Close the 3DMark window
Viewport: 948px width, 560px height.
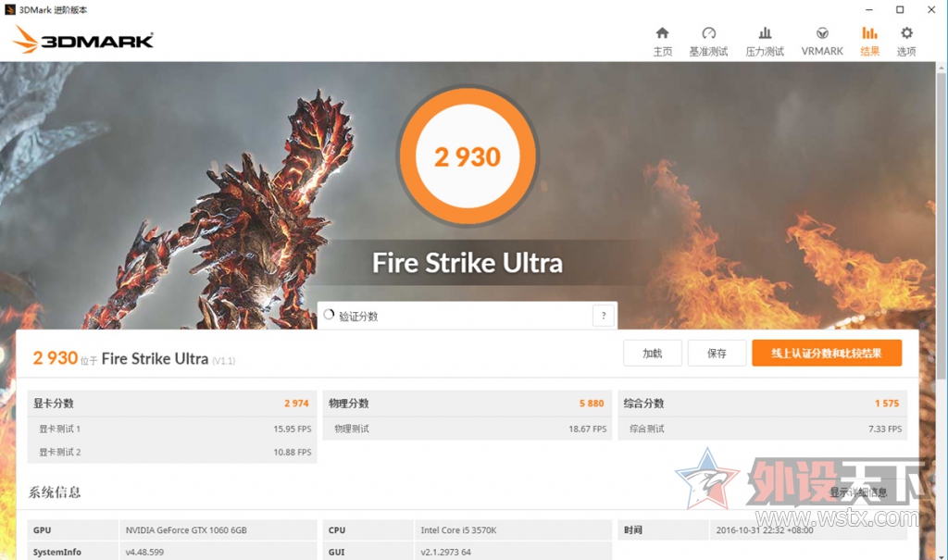tap(931, 9)
